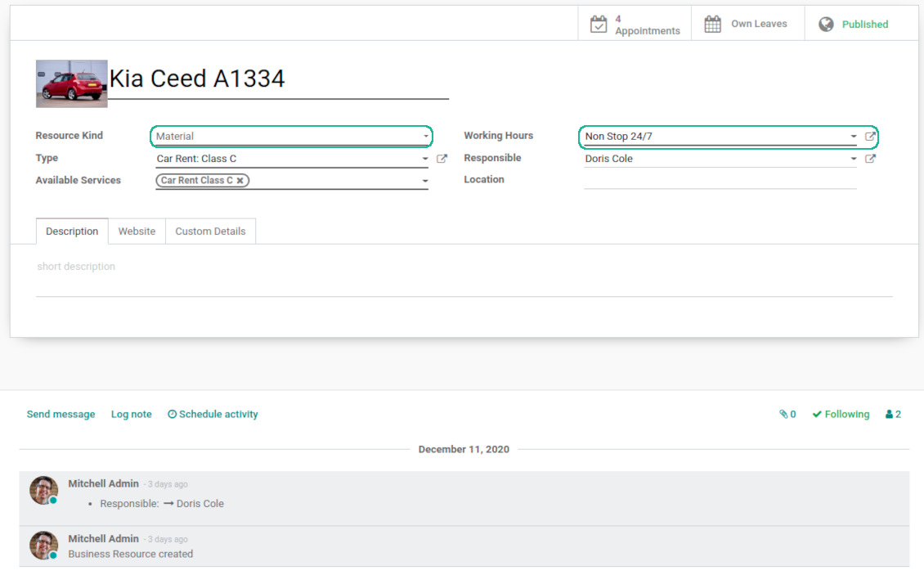924x575 pixels.
Task: Toggle the Following subscription
Action: click(841, 415)
